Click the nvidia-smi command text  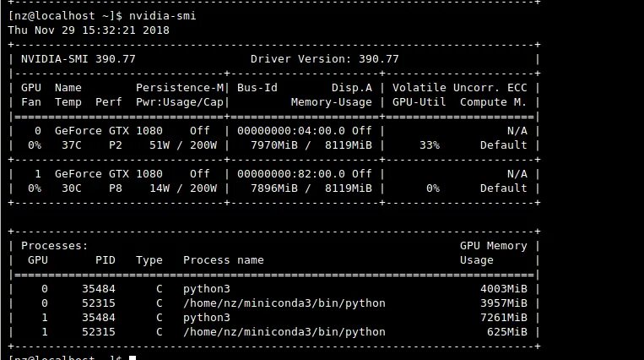pyautogui.click(x=163, y=16)
